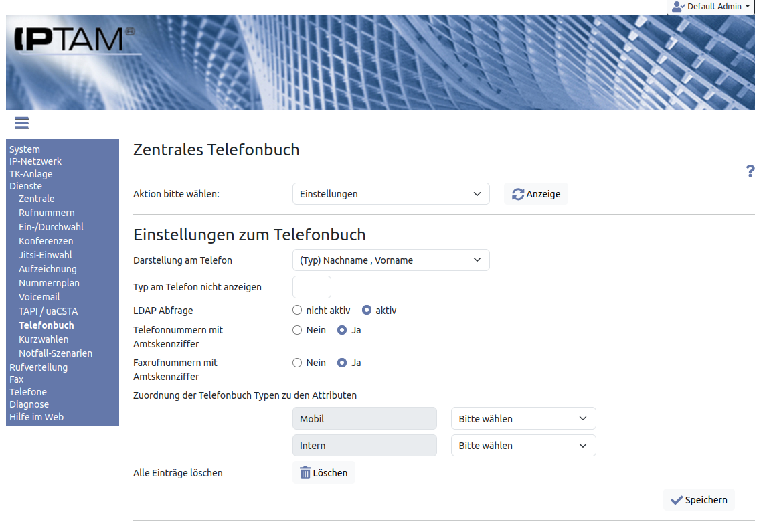The width and height of the screenshot is (767, 532).
Task: Open Notfall-Szenarien in the sidebar
Action: point(56,353)
